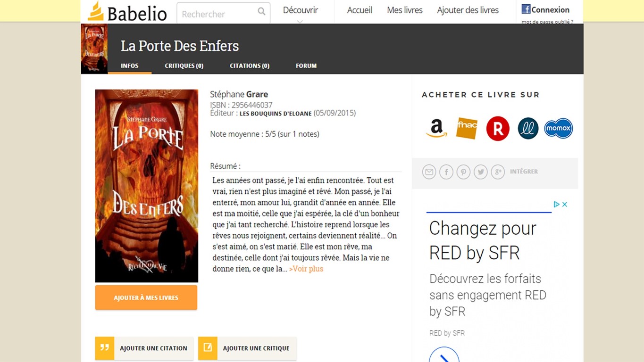Open Les Bouquins d'Eloane publisher link

point(276,114)
